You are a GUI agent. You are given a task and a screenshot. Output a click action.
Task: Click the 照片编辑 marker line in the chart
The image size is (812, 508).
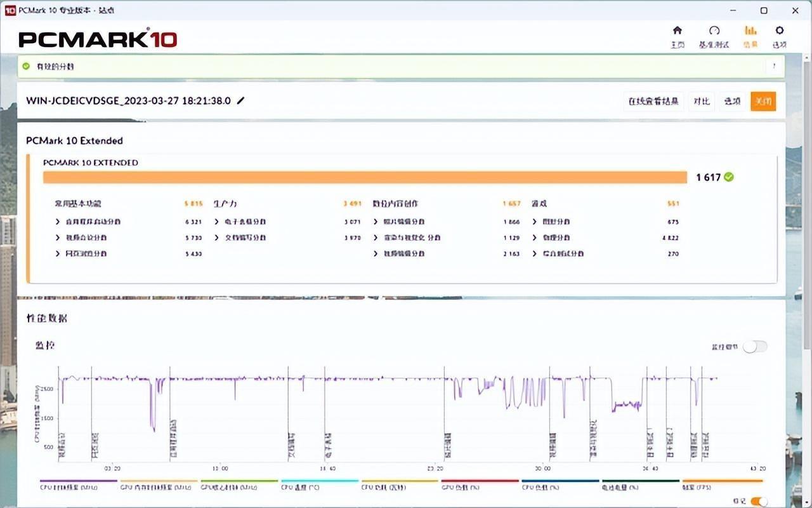pyautogui.click(x=444, y=413)
